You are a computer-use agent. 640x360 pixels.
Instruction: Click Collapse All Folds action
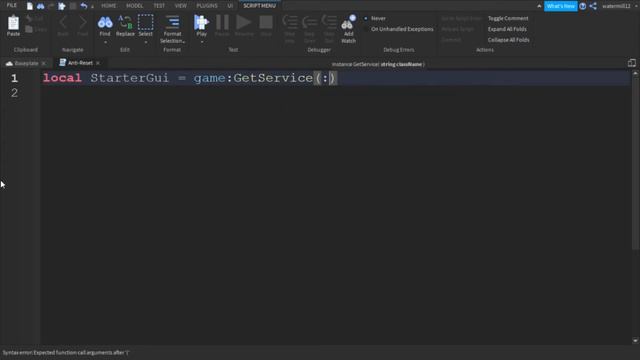[509, 40]
